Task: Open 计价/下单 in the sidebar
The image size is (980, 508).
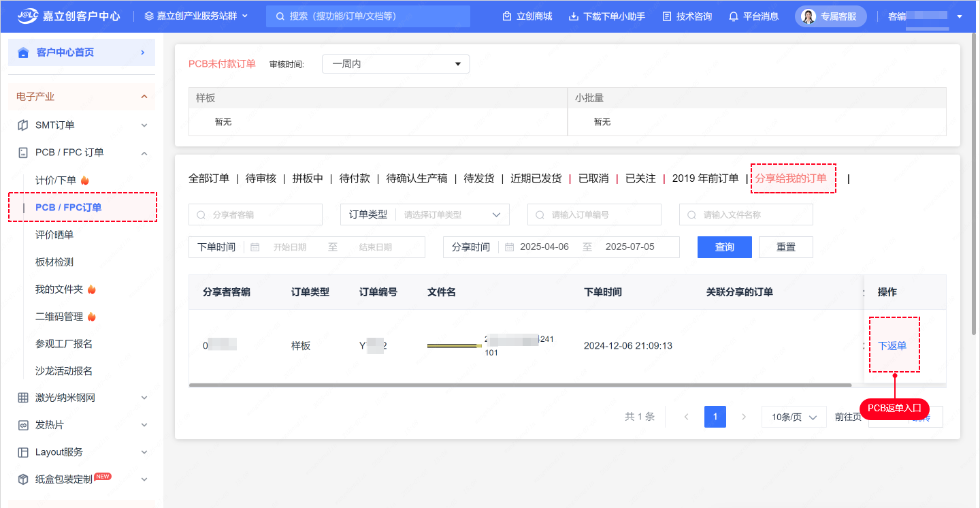Action: point(56,180)
